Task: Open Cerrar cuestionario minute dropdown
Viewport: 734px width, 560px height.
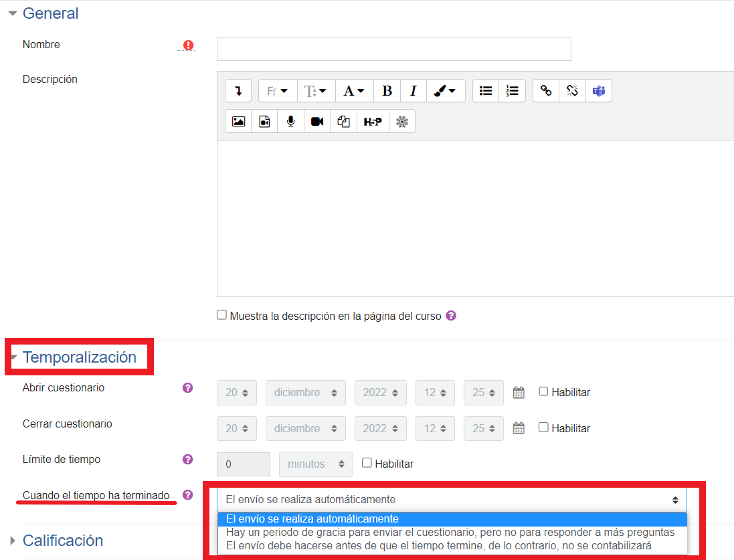Action: (484, 428)
